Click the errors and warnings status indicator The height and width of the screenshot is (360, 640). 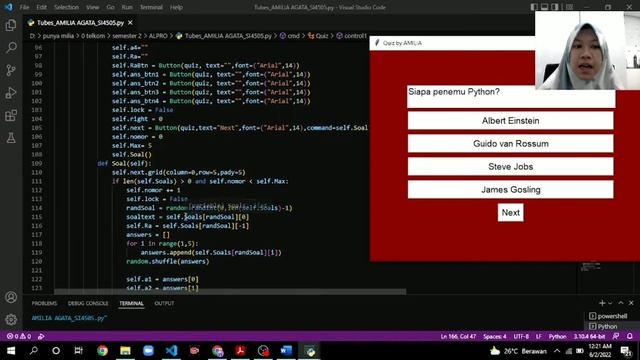click(x=19, y=336)
